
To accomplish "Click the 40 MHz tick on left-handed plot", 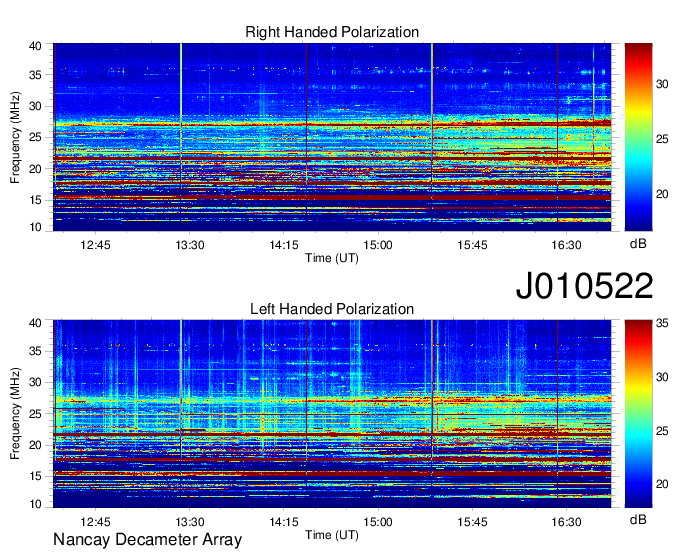I will tap(35, 323).
